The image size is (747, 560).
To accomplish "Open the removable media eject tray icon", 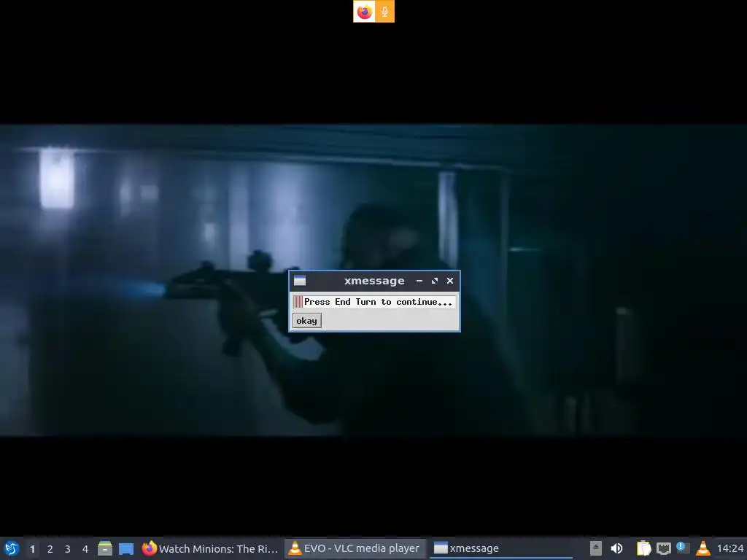I will click(x=596, y=548).
